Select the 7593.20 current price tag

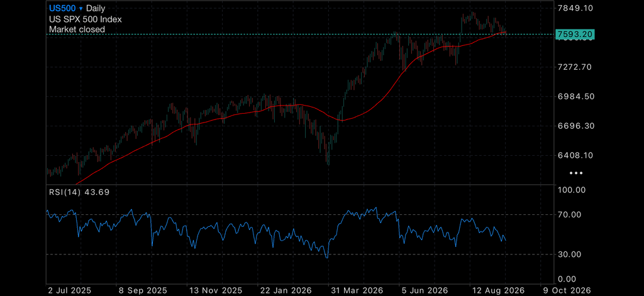pyautogui.click(x=575, y=35)
